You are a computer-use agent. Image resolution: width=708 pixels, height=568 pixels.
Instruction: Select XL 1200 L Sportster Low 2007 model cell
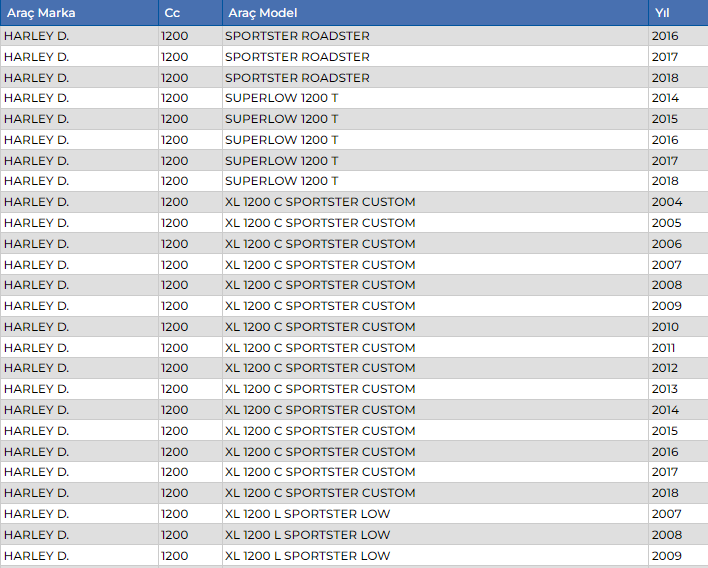click(x=307, y=514)
